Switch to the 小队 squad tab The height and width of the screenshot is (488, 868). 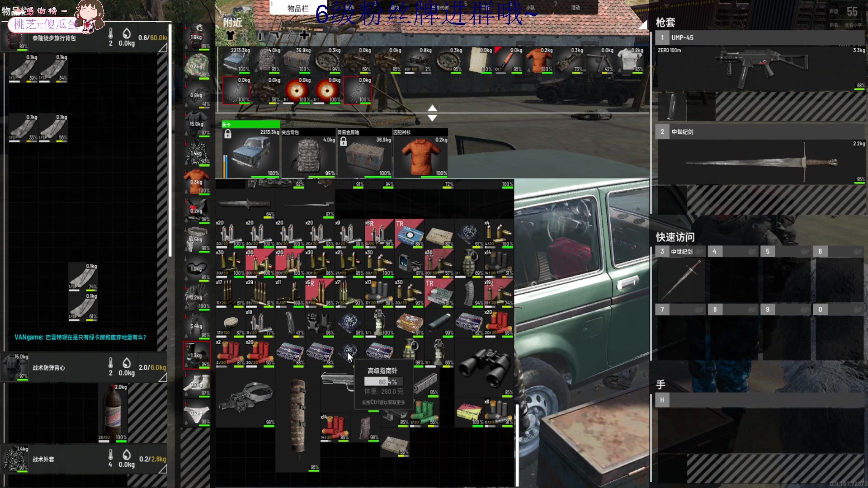[x=531, y=7]
